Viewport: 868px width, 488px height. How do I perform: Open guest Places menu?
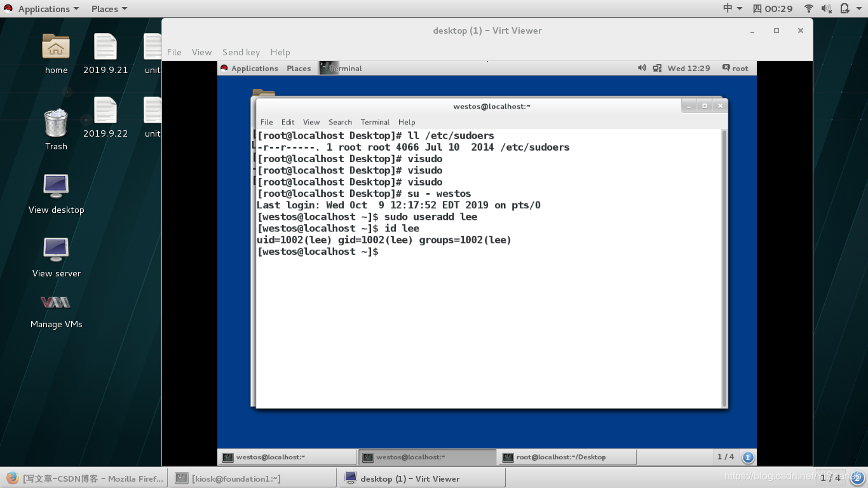[299, 68]
